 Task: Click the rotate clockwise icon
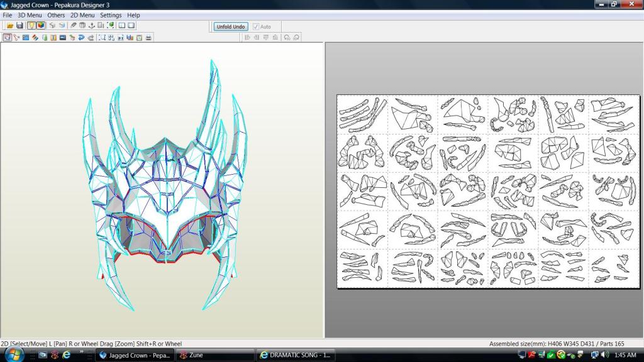click(x=296, y=37)
